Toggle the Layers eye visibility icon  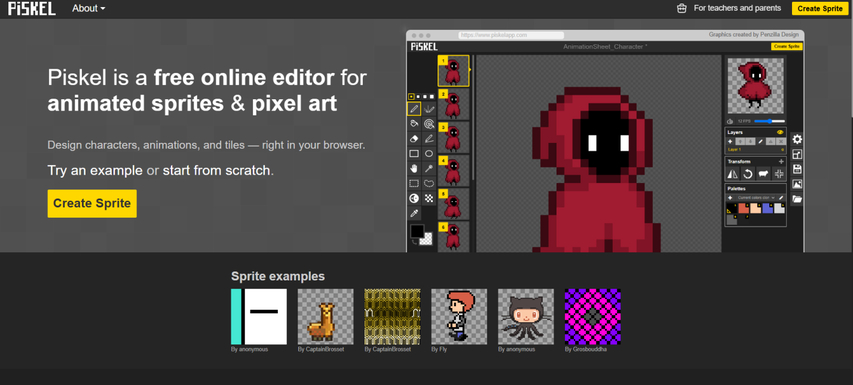[x=780, y=132]
